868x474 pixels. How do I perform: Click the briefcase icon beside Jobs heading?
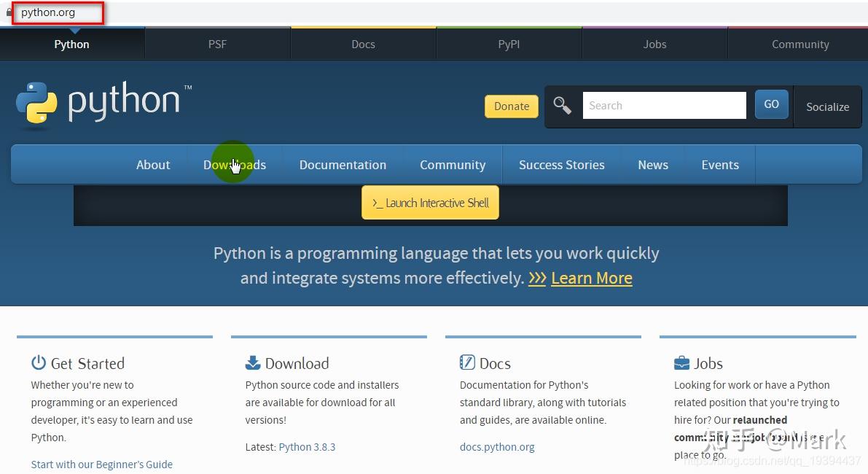(681, 362)
